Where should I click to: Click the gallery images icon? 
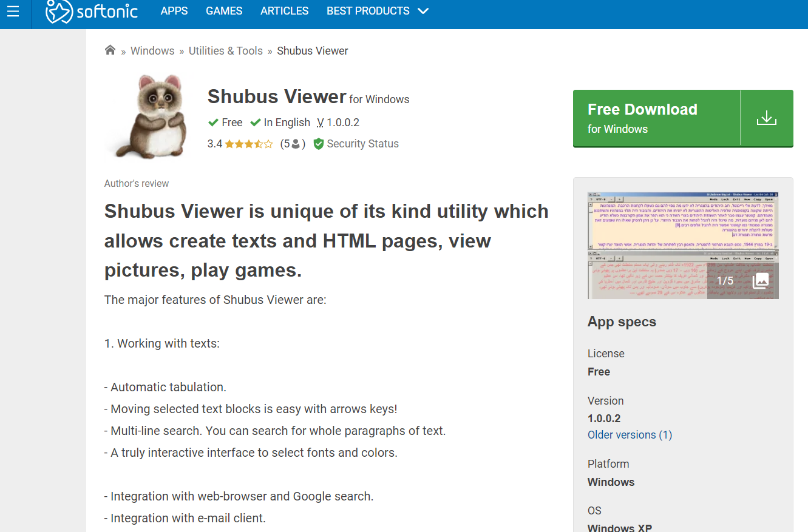point(761,280)
